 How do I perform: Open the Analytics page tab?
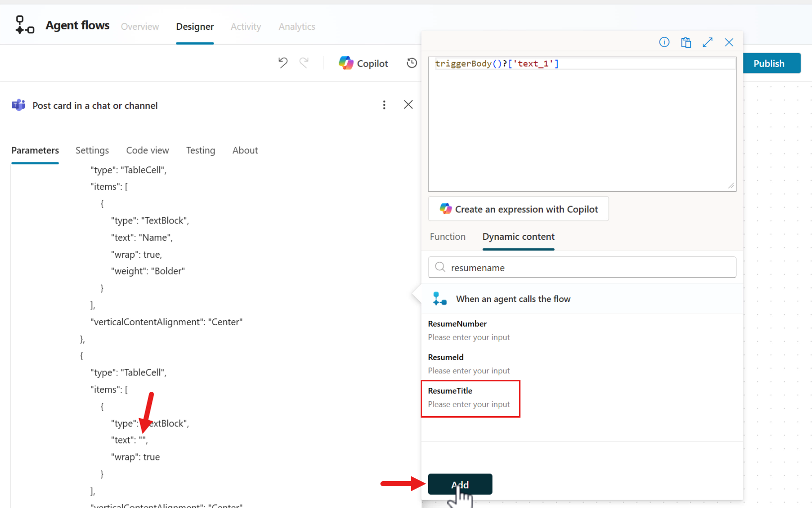(x=296, y=27)
